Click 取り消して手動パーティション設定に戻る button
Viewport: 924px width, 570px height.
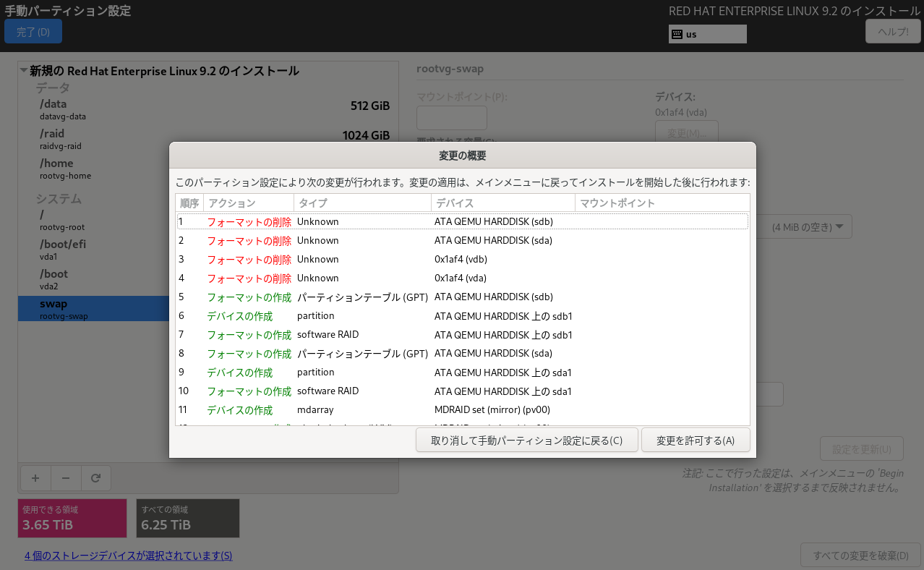[x=526, y=439]
